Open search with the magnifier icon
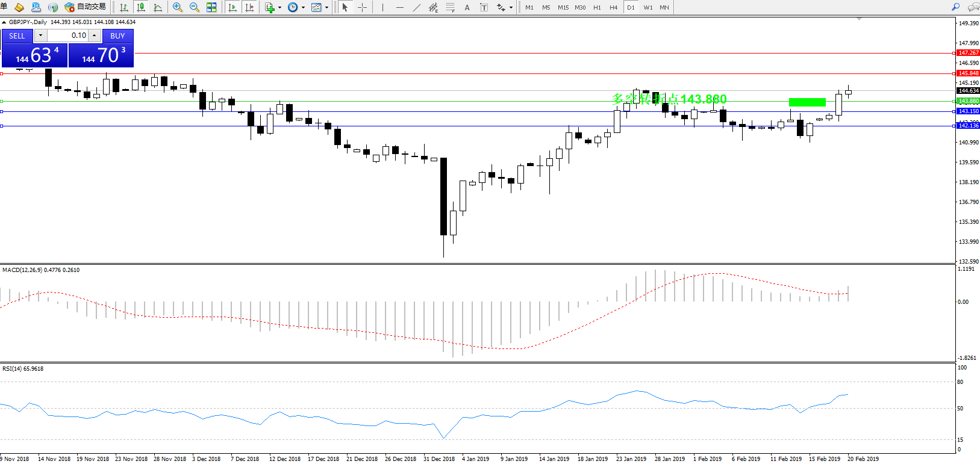 [x=955, y=7]
